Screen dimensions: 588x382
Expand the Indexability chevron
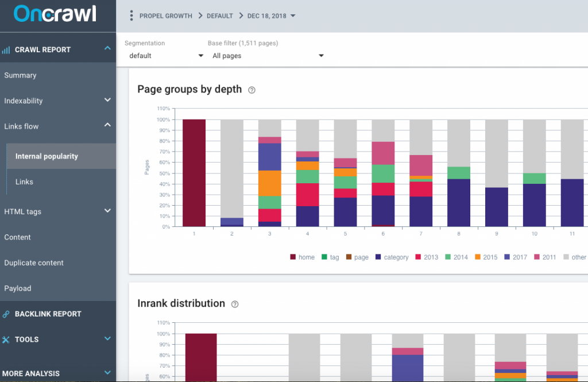[107, 100]
